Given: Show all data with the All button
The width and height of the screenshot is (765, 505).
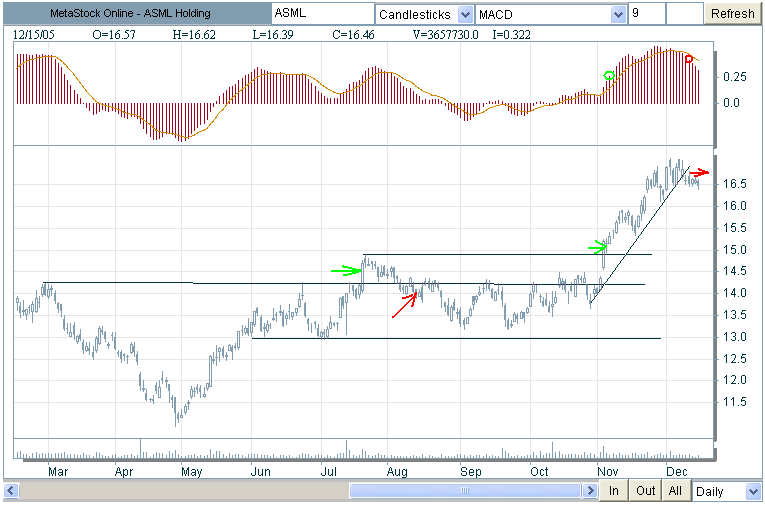Looking at the screenshot, I should (676, 490).
